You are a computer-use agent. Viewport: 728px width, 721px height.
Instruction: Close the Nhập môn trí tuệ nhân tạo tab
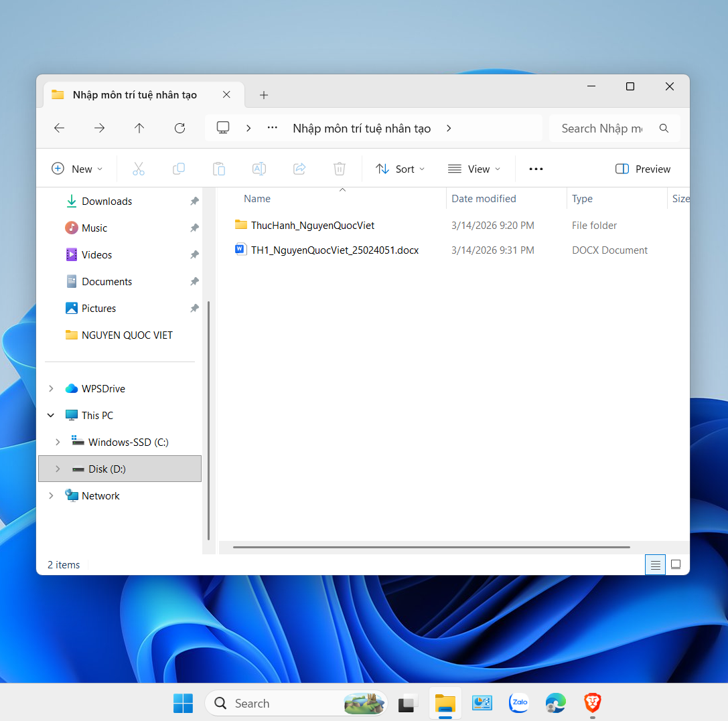pos(226,94)
